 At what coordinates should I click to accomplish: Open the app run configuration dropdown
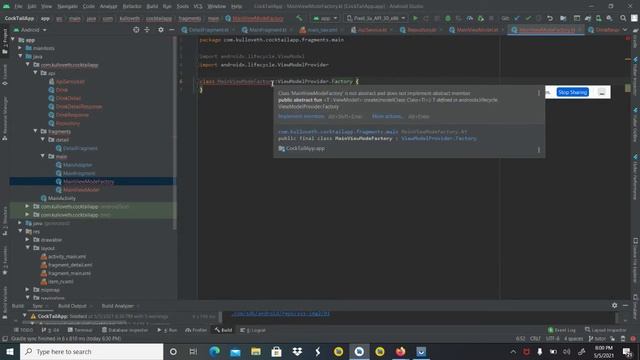[x=325, y=18]
